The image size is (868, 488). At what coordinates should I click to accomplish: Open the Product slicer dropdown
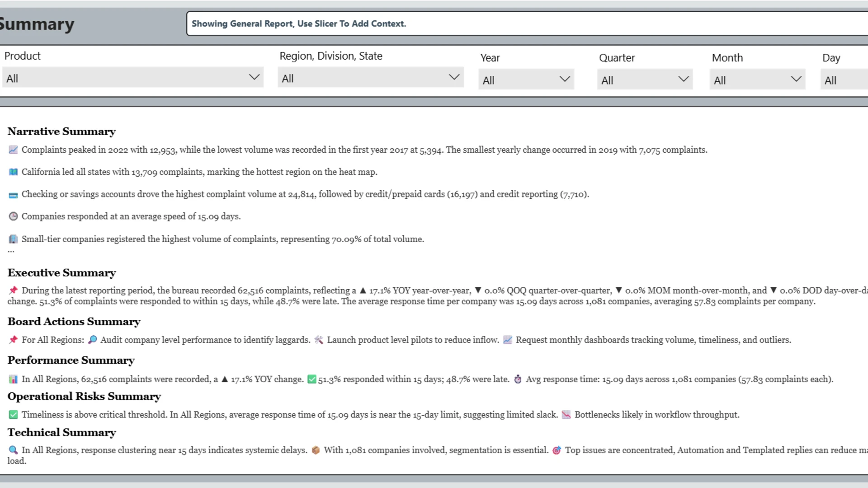point(133,78)
